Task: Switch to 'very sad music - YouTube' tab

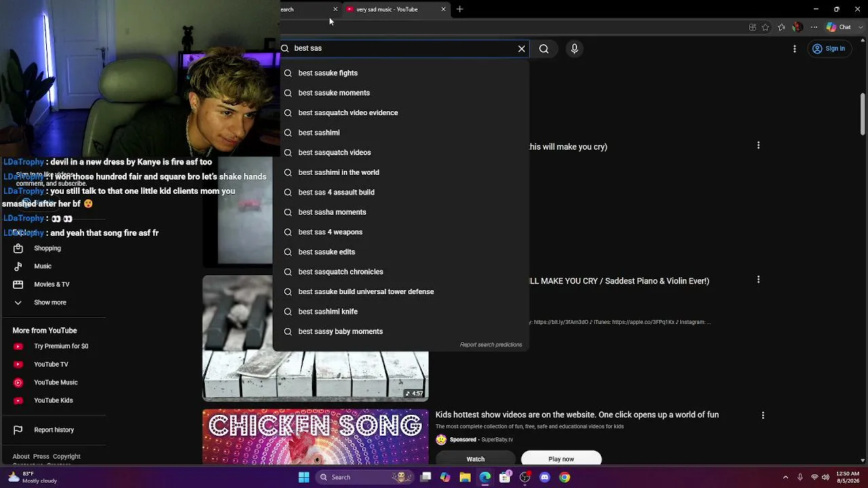Action: [x=395, y=9]
